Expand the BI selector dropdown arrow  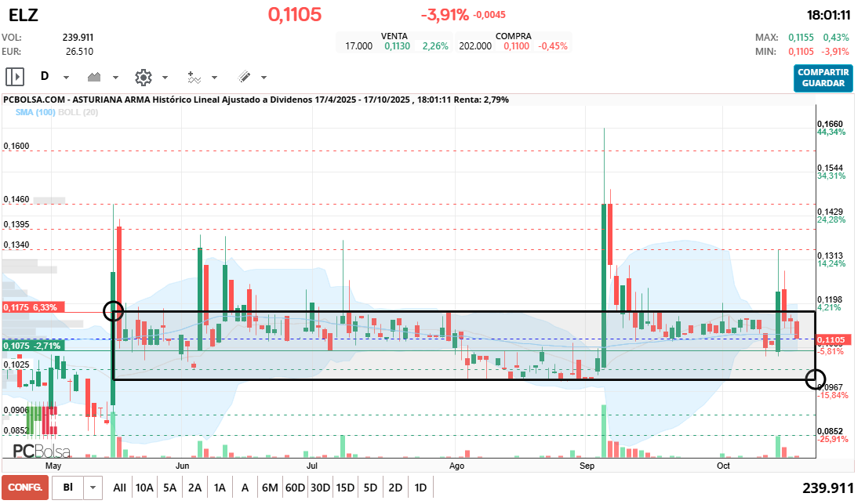(x=93, y=488)
